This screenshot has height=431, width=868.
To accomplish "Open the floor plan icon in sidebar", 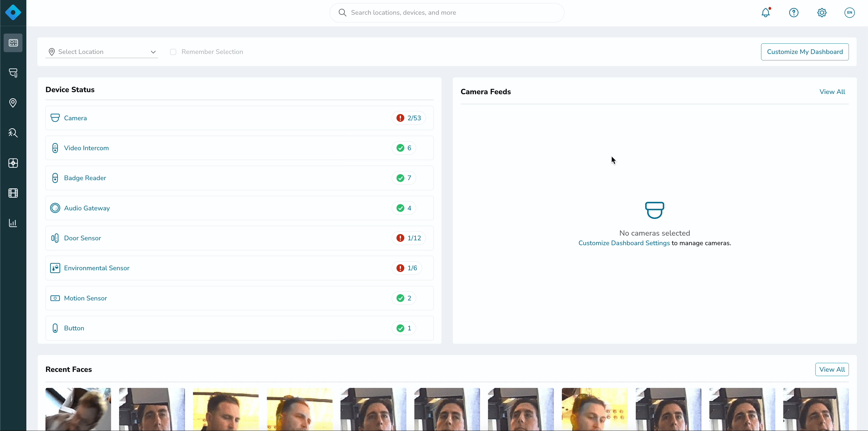I will tap(13, 163).
